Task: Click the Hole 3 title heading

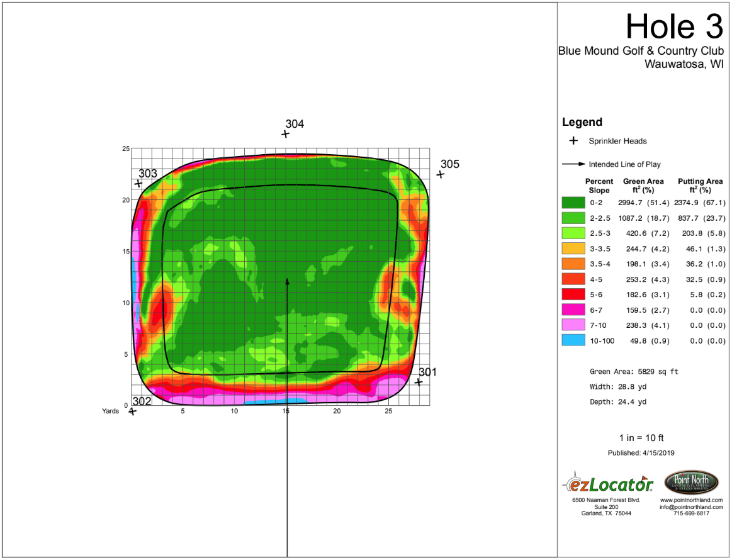Action: [674, 26]
